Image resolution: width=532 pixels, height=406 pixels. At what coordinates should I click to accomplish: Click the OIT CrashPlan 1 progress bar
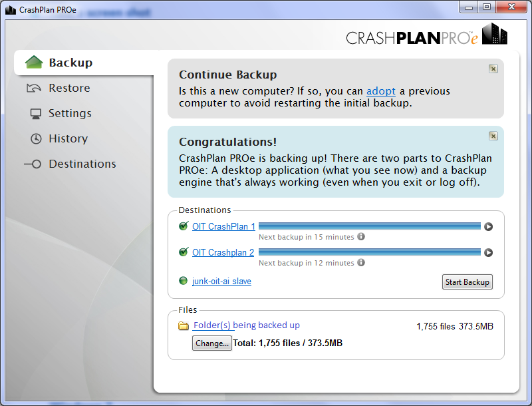tap(370, 226)
